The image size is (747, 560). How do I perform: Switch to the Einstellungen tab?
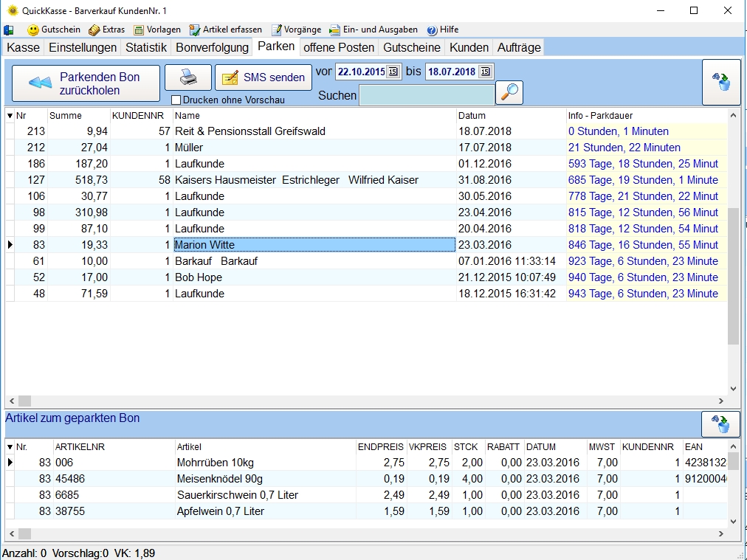83,48
